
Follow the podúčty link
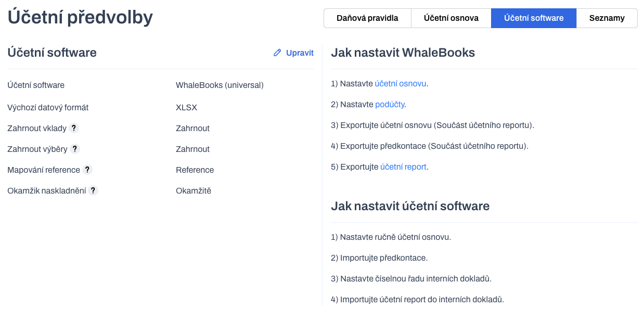click(390, 104)
